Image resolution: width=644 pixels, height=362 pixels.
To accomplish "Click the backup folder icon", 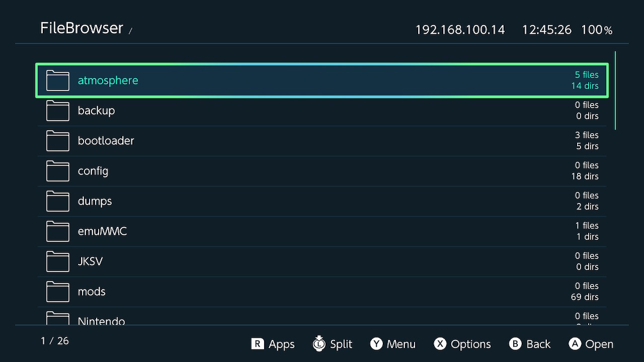I will point(57,111).
